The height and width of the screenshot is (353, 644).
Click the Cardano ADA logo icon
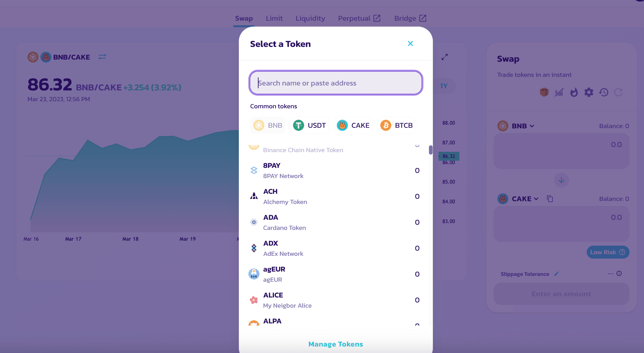pyautogui.click(x=254, y=222)
